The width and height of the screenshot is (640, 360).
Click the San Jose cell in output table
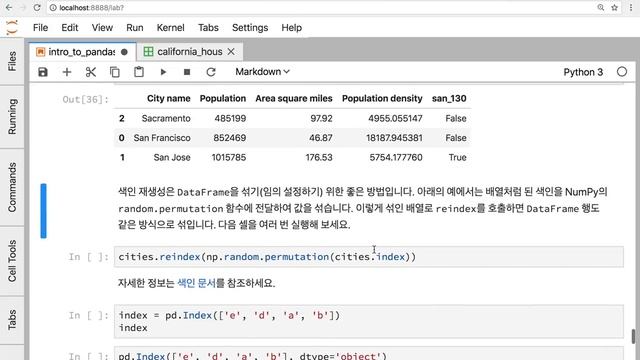pos(172,158)
